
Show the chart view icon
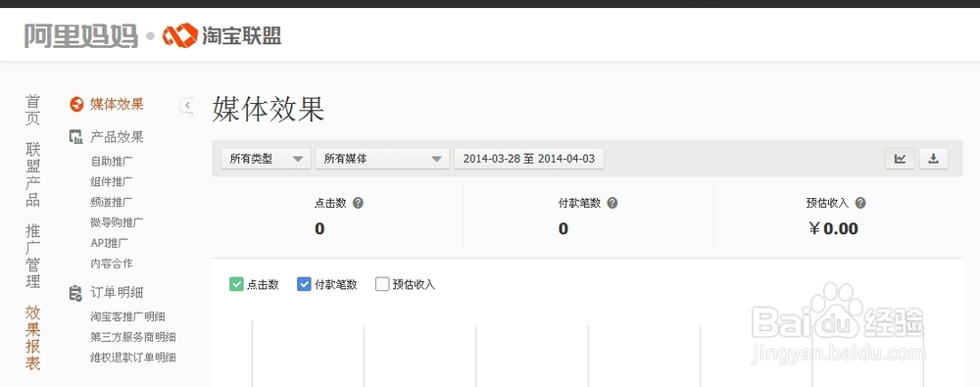pyautogui.click(x=900, y=159)
